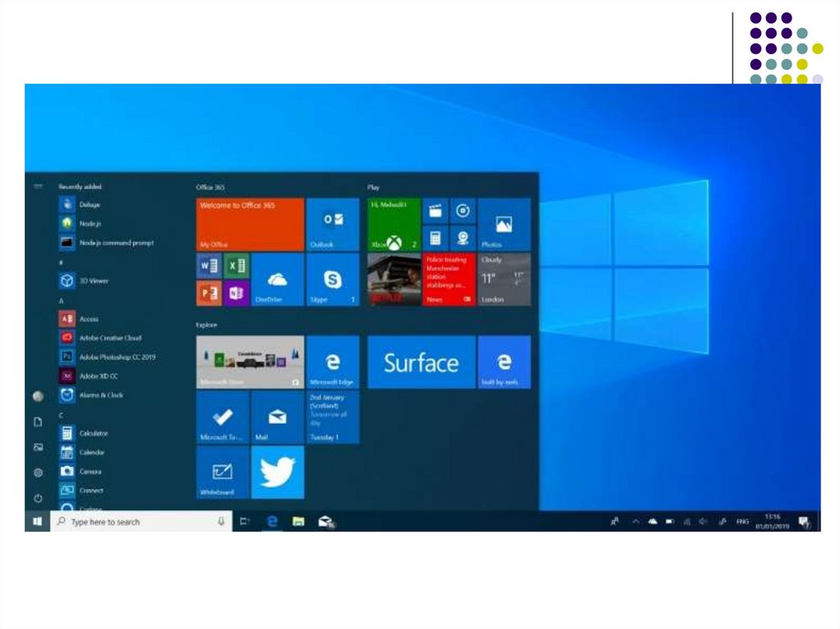Open the OneDrive tile

click(x=277, y=280)
